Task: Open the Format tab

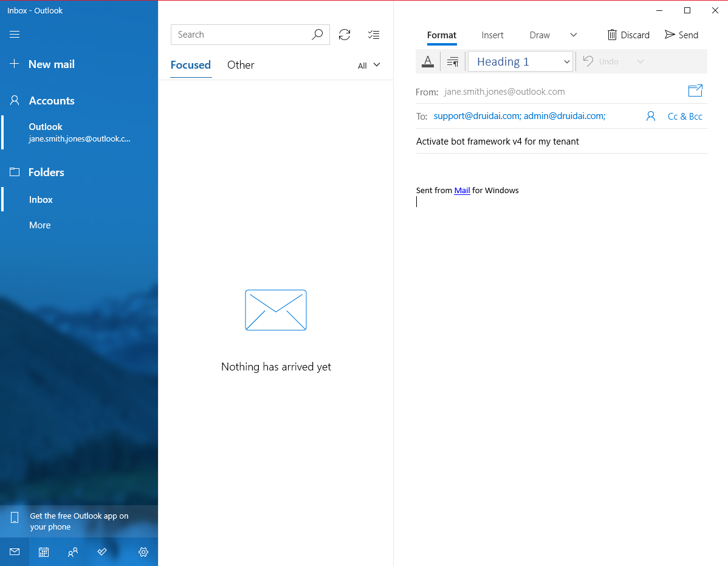Action: (442, 35)
